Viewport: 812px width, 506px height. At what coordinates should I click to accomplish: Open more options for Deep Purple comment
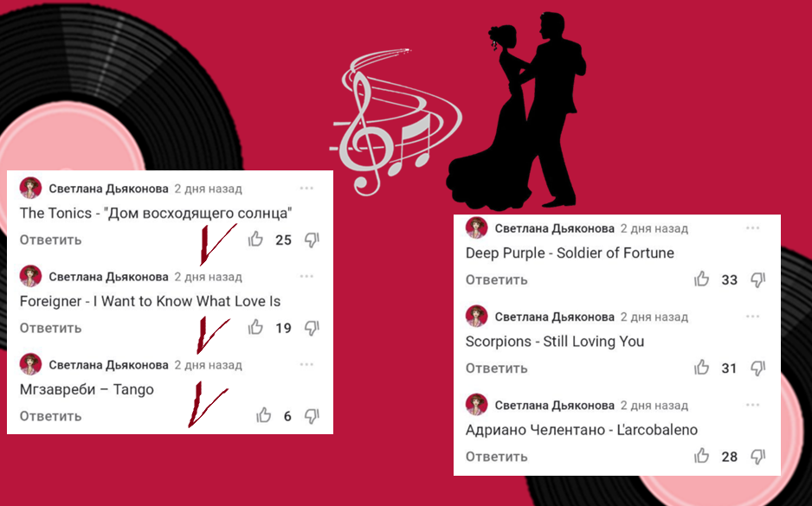click(752, 227)
